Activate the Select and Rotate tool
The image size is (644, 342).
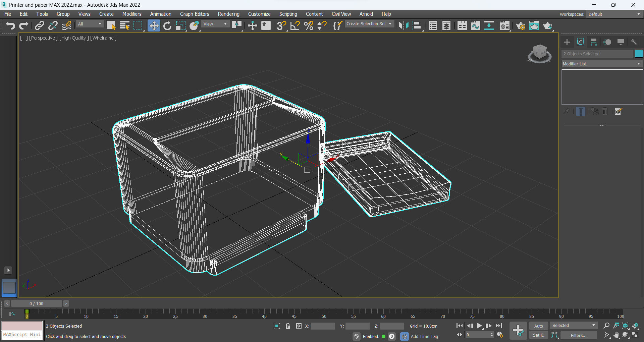pyautogui.click(x=167, y=26)
